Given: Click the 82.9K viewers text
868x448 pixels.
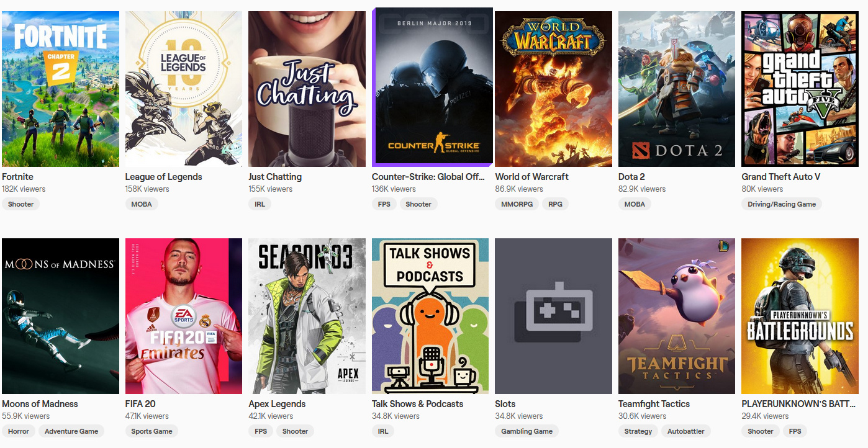Looking at the screenshot, I should point(642,189).
